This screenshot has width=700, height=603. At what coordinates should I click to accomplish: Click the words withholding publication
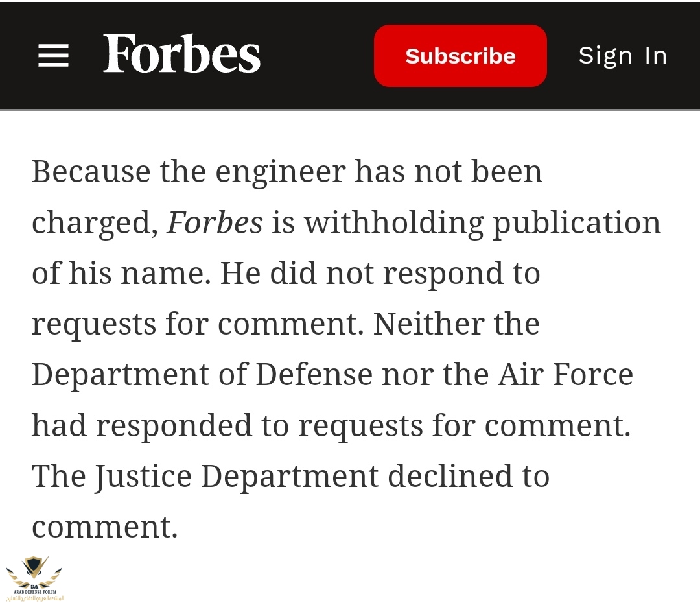point(483,224)
